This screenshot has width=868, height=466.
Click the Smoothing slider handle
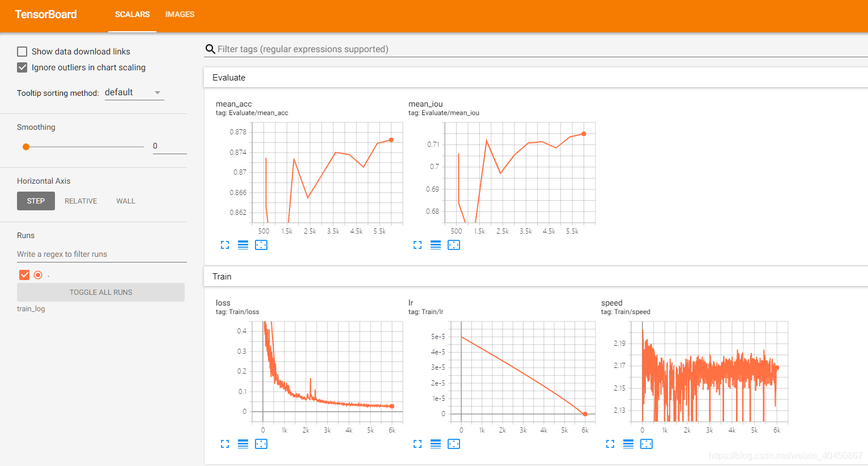click(26, 147)
